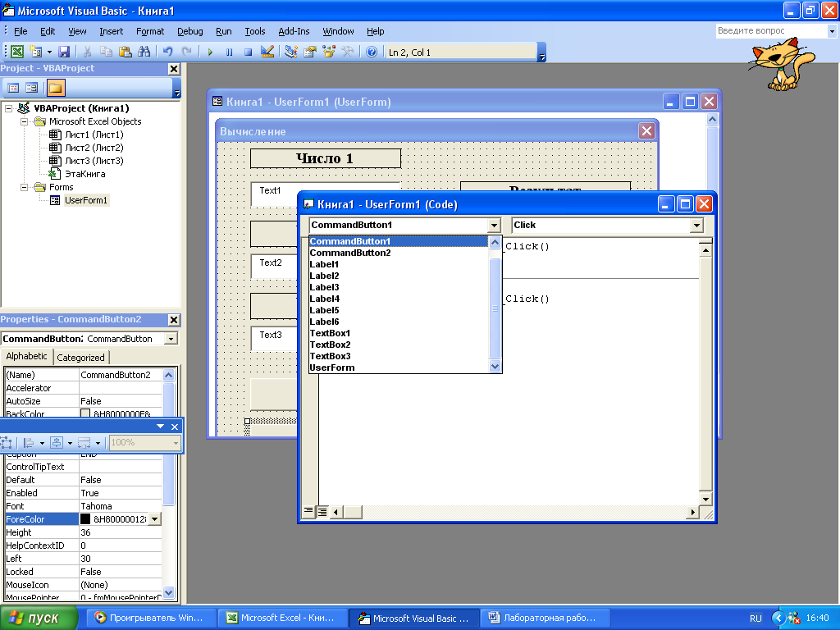Image resolution: width=840 pixels, height=630 pixels.
Task: Click the Redo arrow icon
Action: click(186, 52)
